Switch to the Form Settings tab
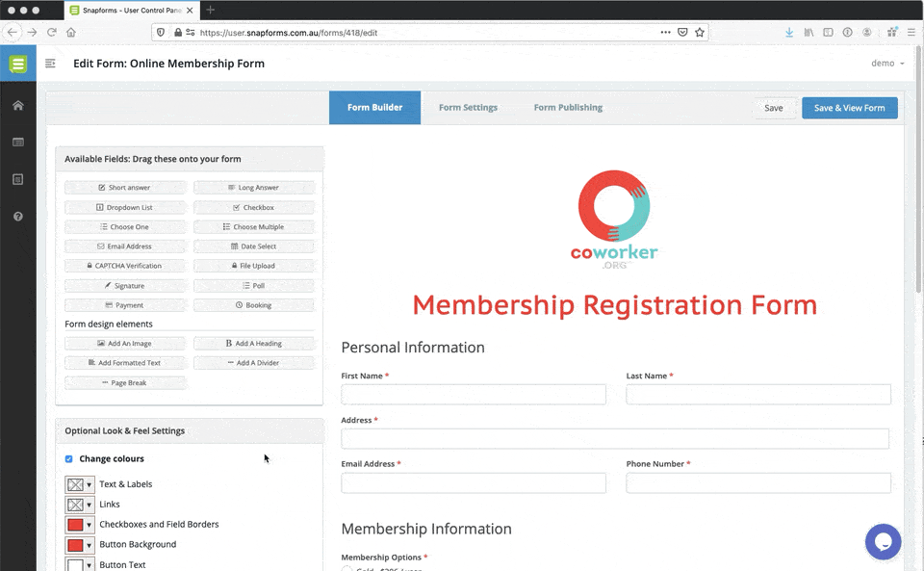The image size is (924, 571). click(x=468, y=107)
